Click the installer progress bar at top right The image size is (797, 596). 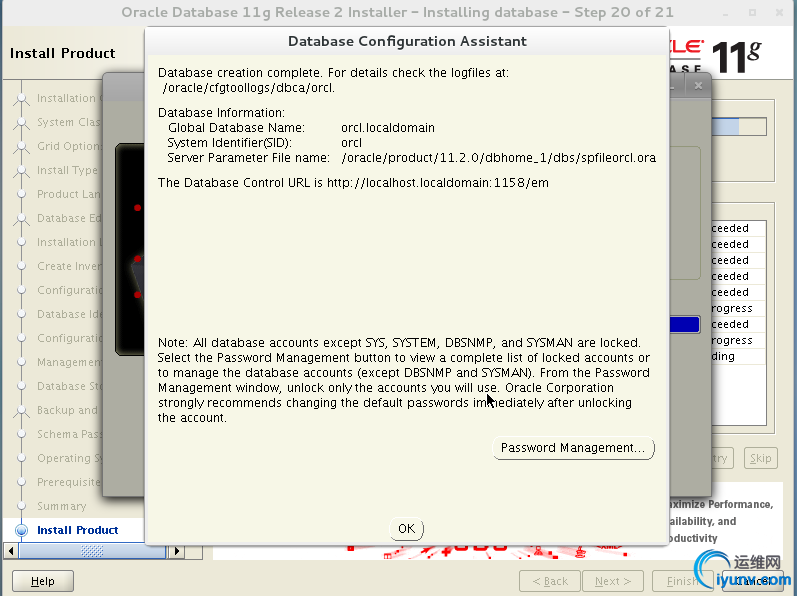click(739, 127)
